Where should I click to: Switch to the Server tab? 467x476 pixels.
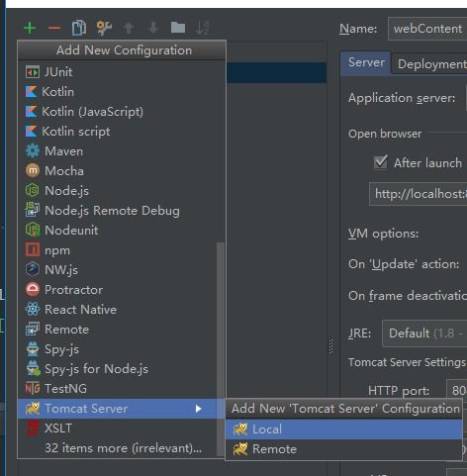click(365, 62)
